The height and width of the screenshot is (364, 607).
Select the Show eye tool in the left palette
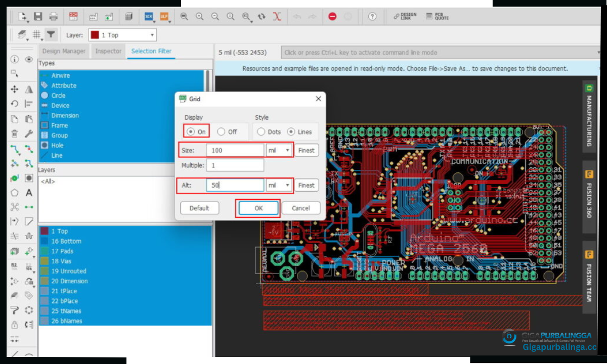(x=29, y=59)
